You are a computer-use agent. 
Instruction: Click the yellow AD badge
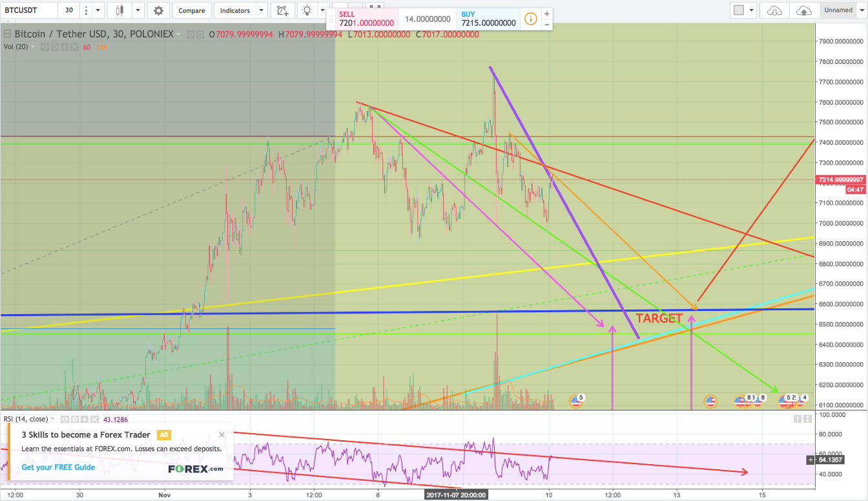pyautogui.click(x=164, y=435)
